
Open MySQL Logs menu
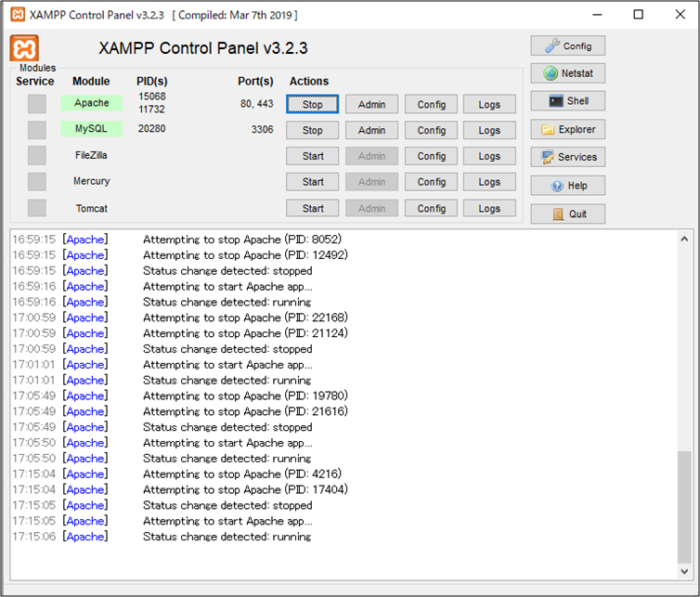click(x=490, y=130)
